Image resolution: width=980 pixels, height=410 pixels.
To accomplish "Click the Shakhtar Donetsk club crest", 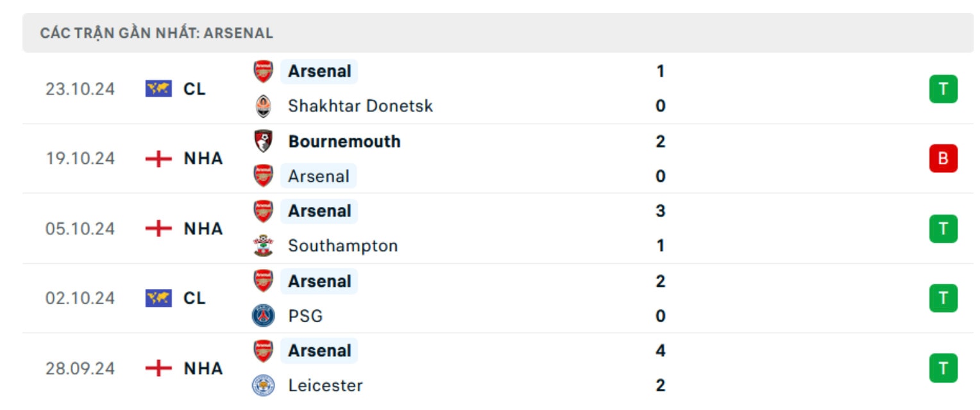I will (x=263, y=106).
